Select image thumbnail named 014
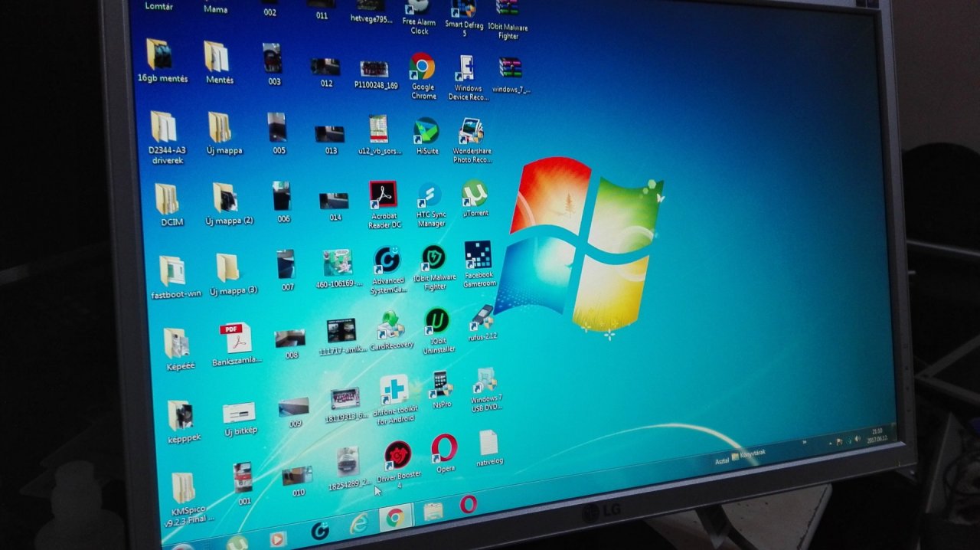 click(x=334, y=201)
